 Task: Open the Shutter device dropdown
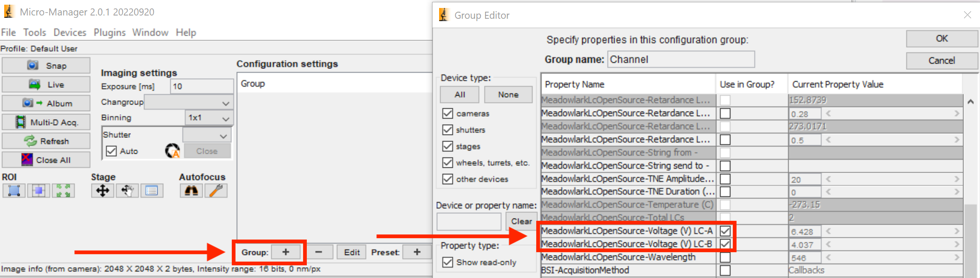coord(207,135)
